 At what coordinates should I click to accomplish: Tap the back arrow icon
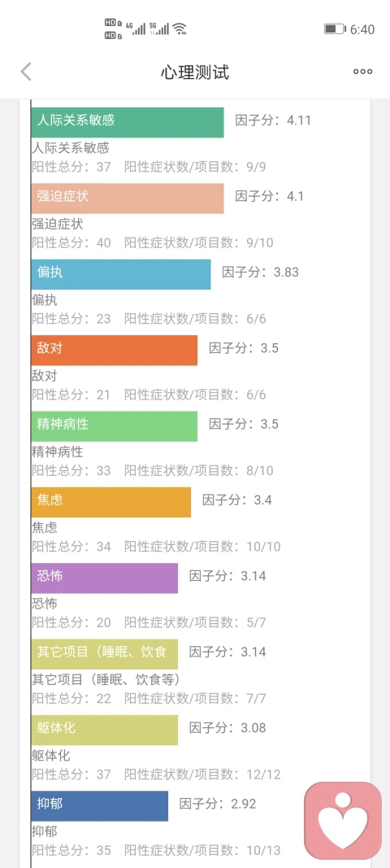[x=26, y=72]
